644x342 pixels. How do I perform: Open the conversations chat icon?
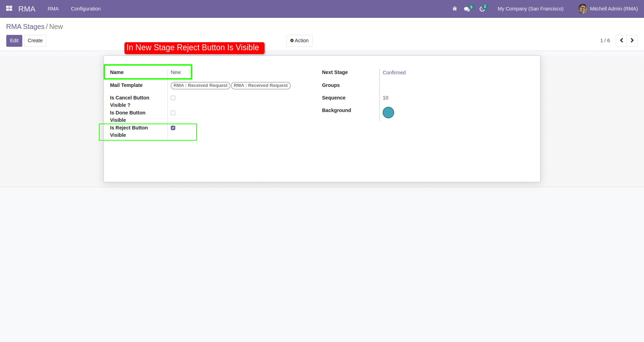[x=467, y=9]
